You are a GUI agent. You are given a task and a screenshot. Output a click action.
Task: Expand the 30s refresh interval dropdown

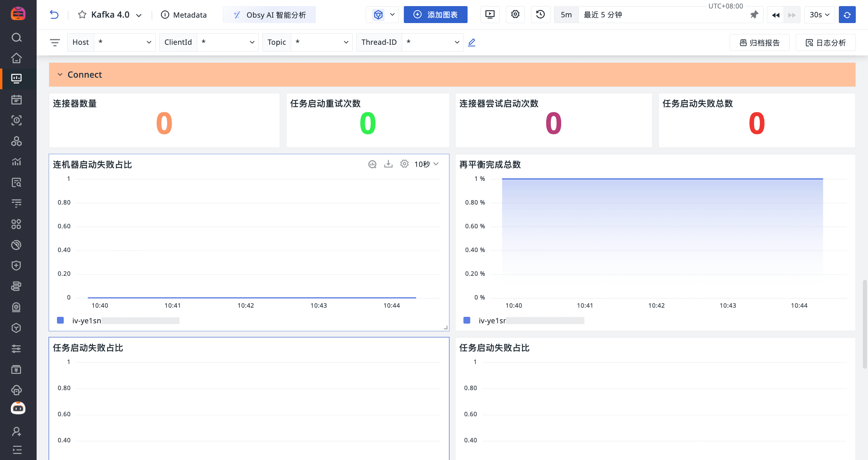[819, 15]
